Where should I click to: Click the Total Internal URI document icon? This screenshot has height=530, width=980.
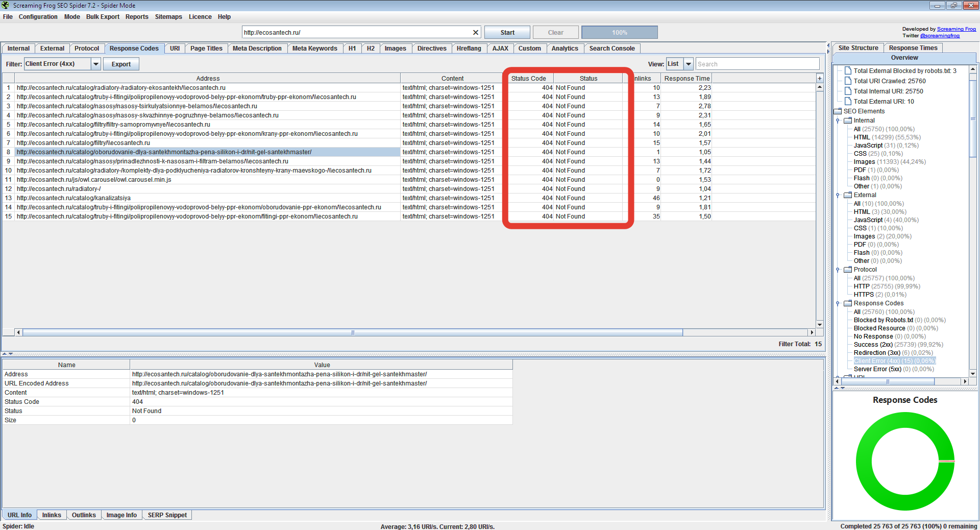coord(848,91)
